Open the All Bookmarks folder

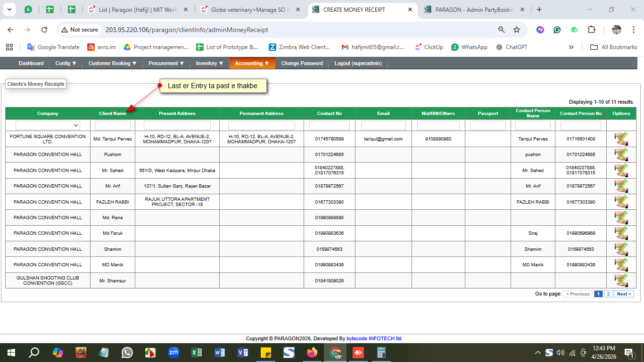pyautogui.click(x=614, y=47)
